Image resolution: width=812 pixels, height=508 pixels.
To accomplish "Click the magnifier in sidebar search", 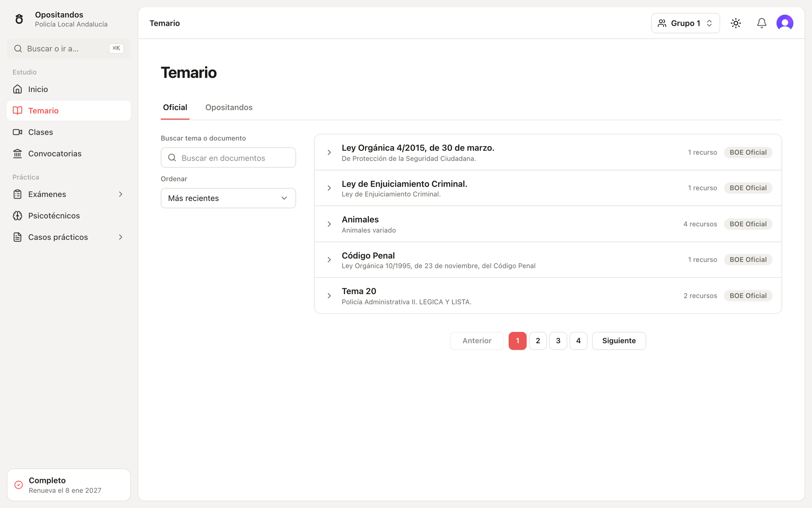I will [18, 49].
